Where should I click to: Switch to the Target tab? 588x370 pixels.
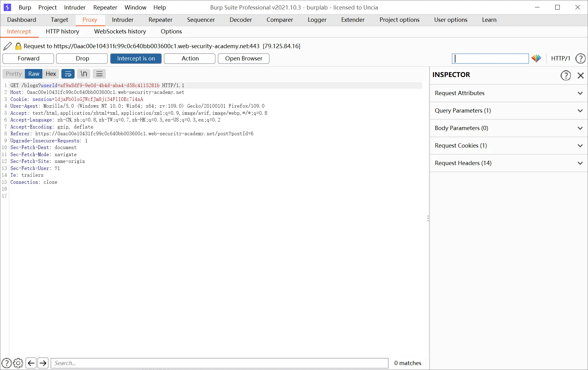click(x=60, y=20)
